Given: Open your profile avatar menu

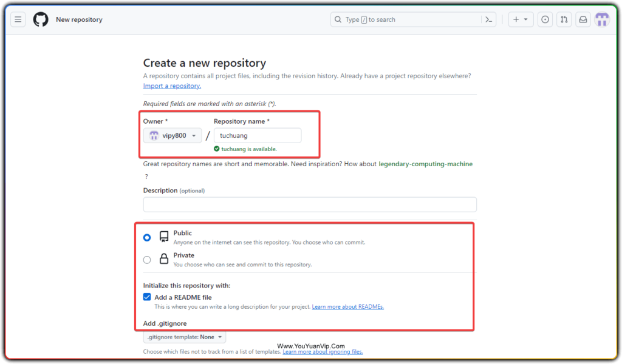Looking at the screenshot, I should (x=602, y=19).
